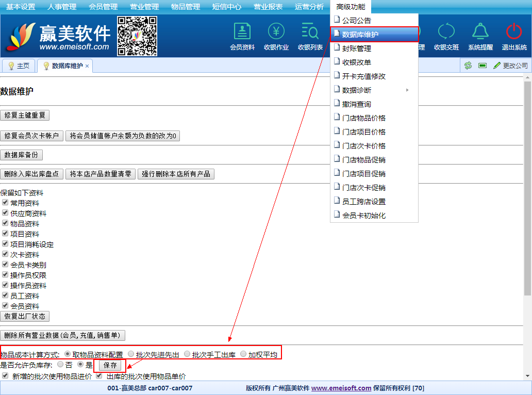Open the 营业报表 top menu

(x=268, y=7)
